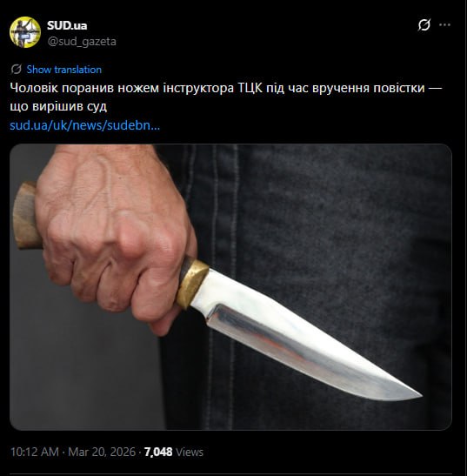Open the three-dot more options menu
The image size is (467, 476).
click(x=444, y=25)
